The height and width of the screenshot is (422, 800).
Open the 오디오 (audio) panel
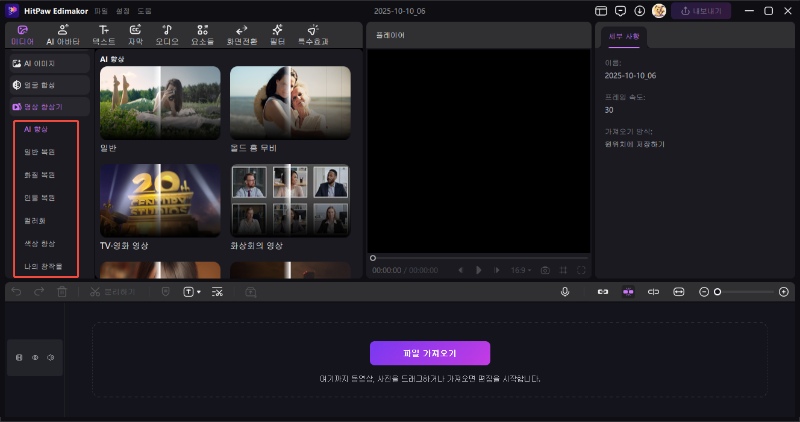(x=167, y=35)
